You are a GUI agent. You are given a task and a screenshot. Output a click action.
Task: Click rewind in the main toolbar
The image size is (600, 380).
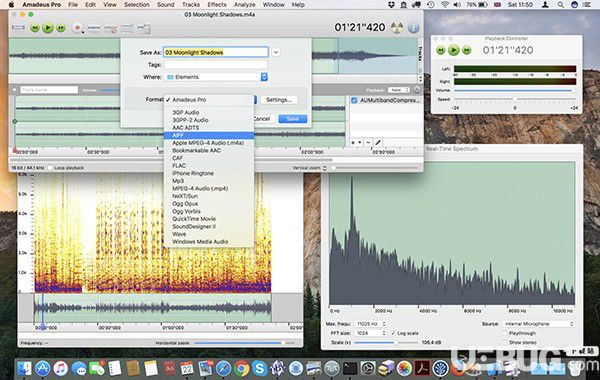point(35,28)
